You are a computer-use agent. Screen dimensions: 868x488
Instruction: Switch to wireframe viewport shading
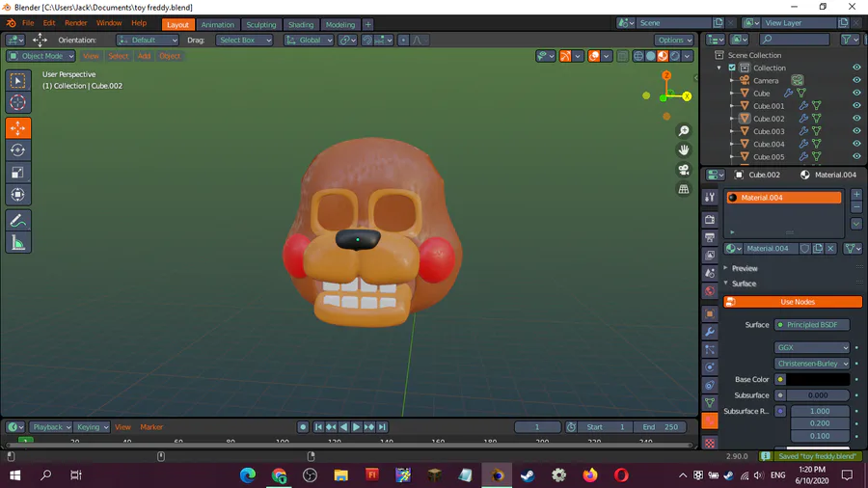click(x=638, y=56)
